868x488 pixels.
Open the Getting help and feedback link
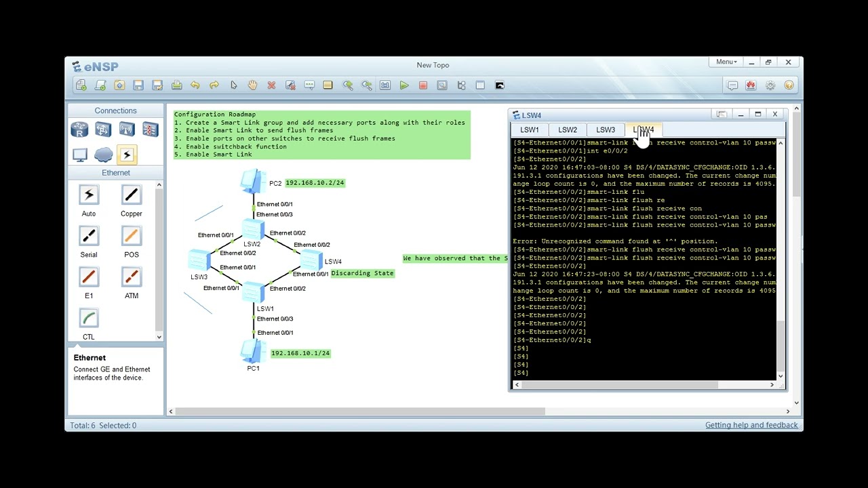pyautogui.click(x=751, y=425)
